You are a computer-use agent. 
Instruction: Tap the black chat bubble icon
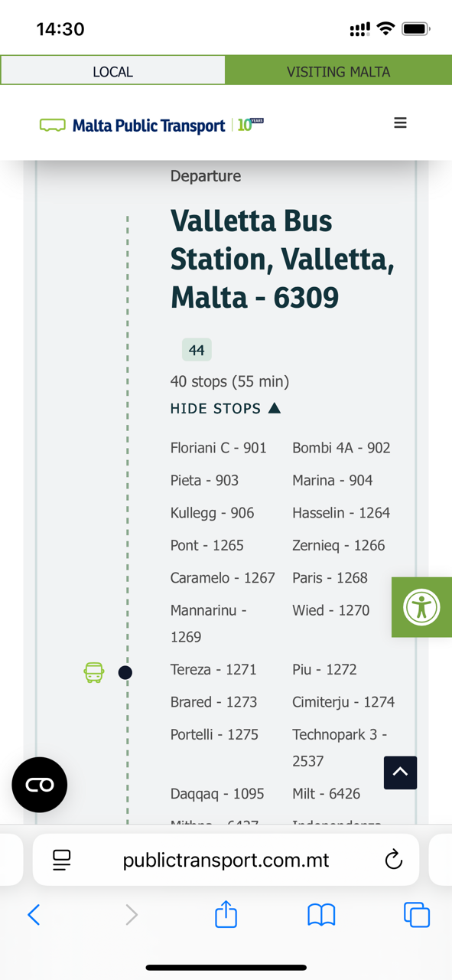pyautogui.click(x=40, y=785)
